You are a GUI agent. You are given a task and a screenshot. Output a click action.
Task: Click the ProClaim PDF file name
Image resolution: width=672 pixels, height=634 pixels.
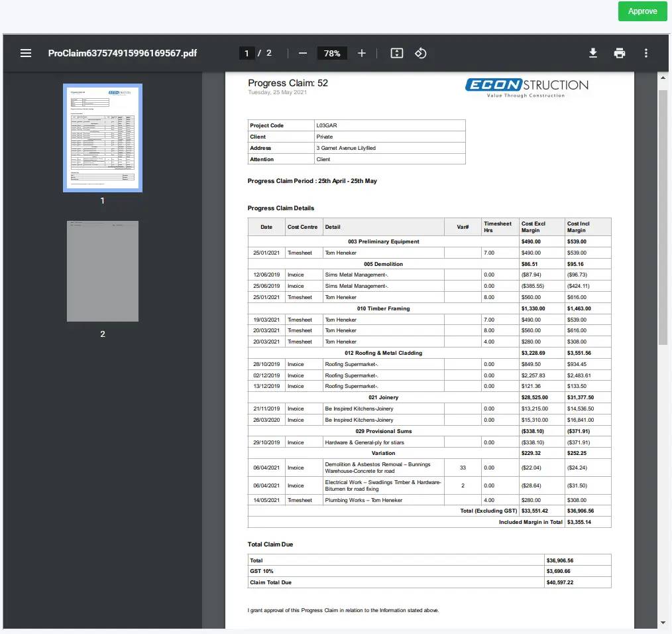[123, 53]
